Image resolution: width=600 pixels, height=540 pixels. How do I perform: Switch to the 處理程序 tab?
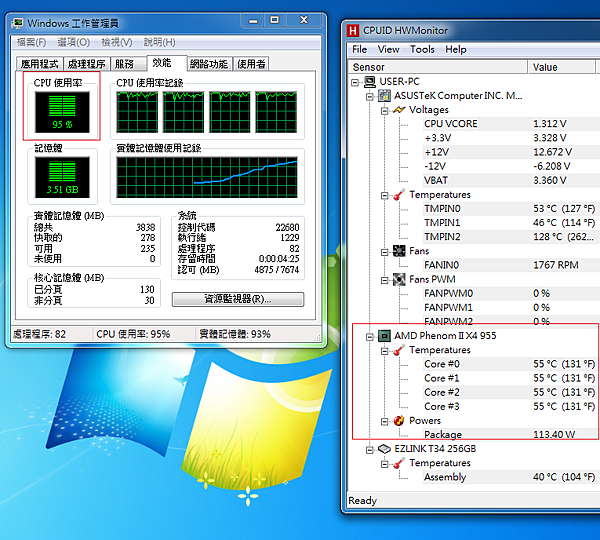click(x=86, y=64)
